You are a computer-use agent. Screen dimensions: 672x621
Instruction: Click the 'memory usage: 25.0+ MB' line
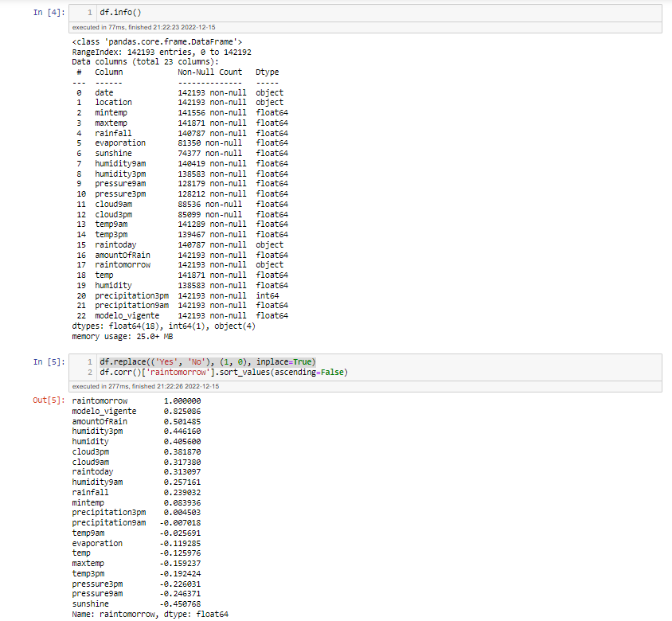click(x=123, y=337)
